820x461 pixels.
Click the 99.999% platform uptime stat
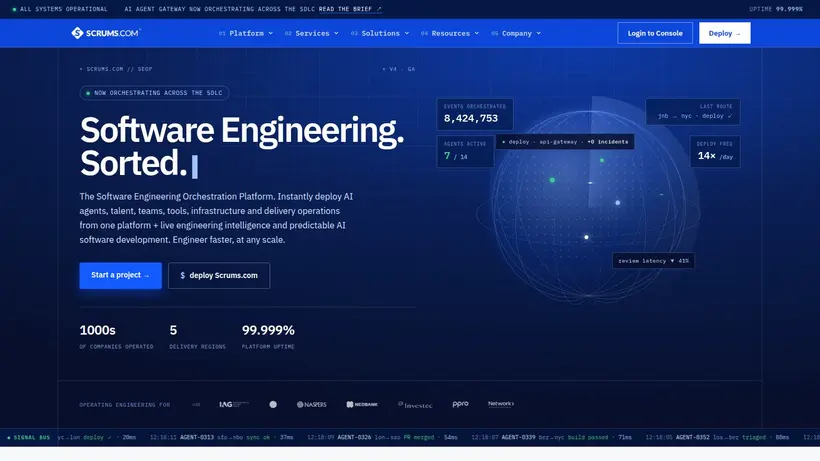click(268, 337)
